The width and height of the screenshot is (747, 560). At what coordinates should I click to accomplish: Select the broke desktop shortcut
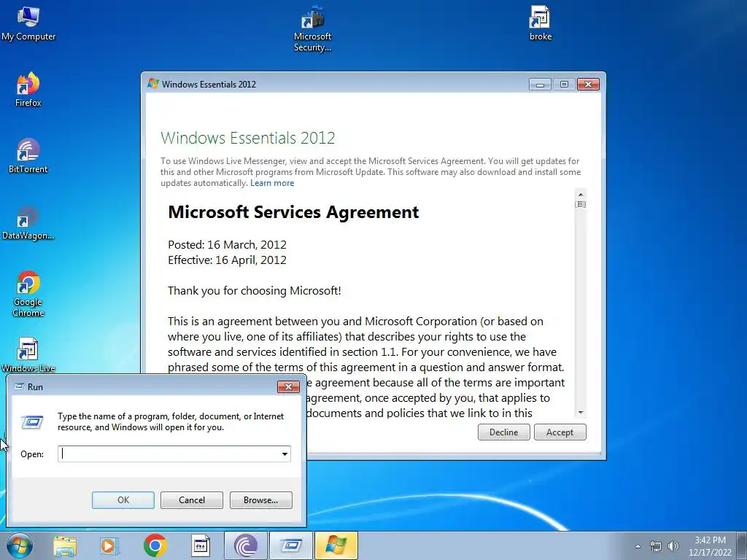coord(541,24)
